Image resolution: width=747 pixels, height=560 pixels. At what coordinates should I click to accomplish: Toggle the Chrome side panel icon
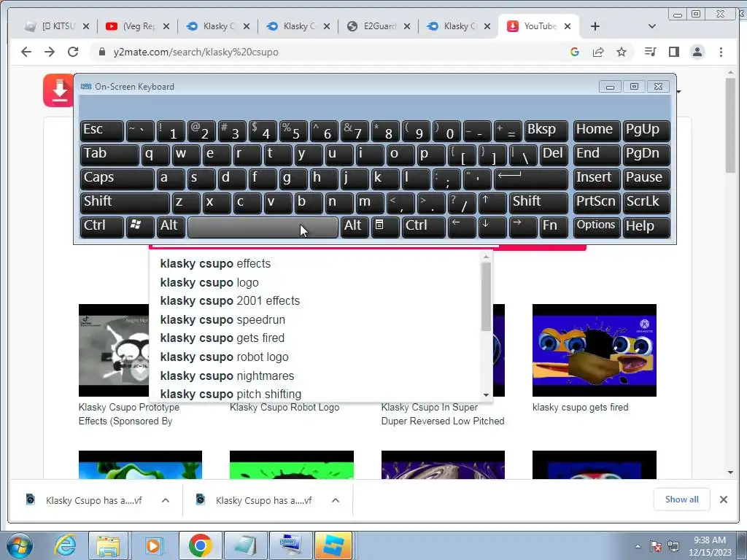[673, 52]
